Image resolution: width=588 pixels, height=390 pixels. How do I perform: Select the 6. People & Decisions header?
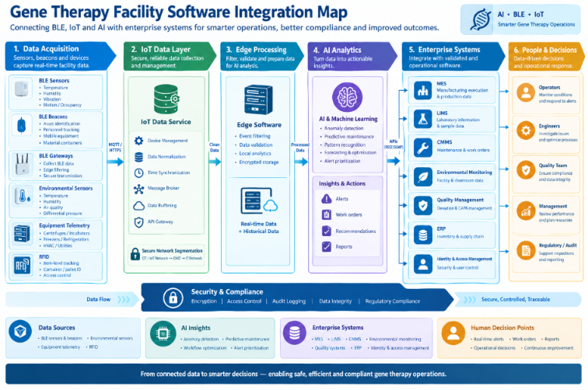pyautogui.click(x=546, y=57)
